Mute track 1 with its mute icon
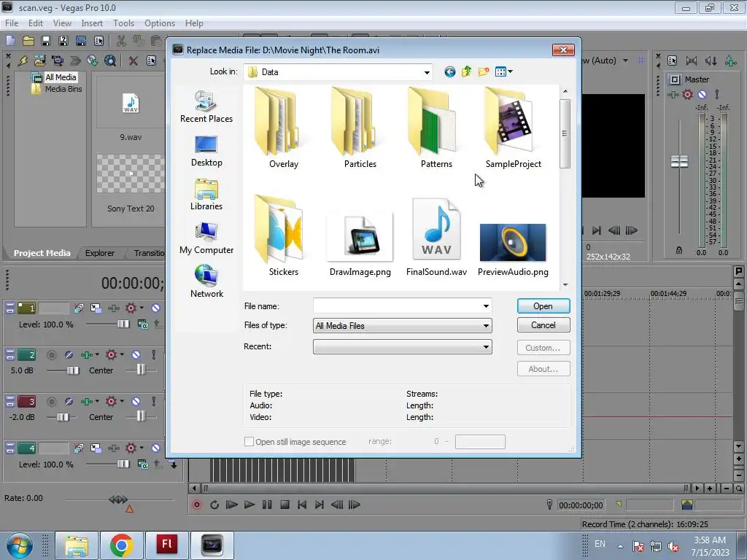 pos(155,308)
